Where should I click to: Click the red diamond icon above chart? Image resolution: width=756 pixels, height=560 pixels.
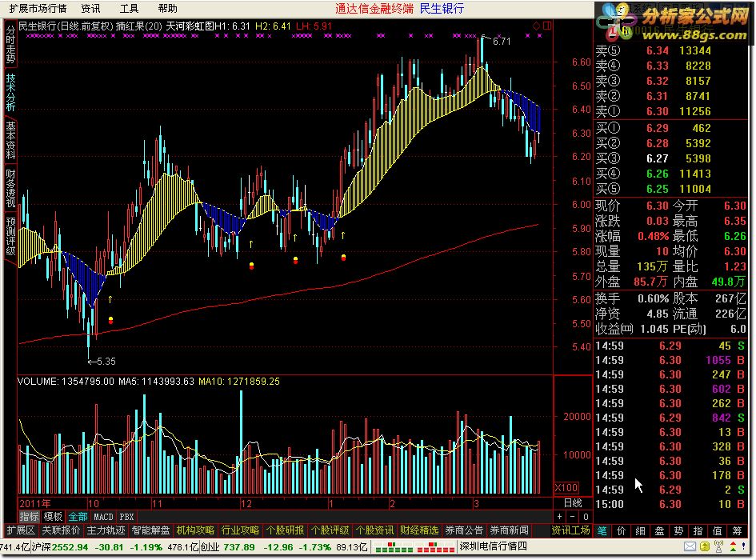pos(537,26)
